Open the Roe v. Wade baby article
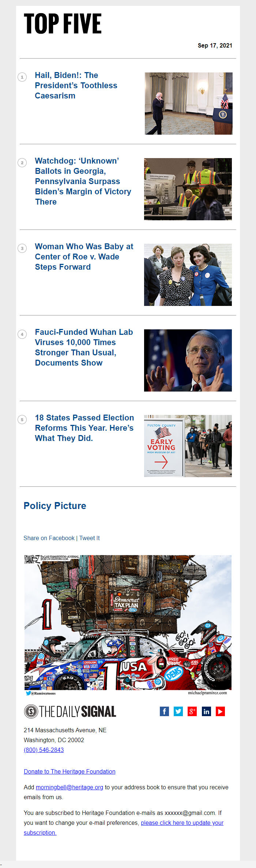 [x=84, y=257]
